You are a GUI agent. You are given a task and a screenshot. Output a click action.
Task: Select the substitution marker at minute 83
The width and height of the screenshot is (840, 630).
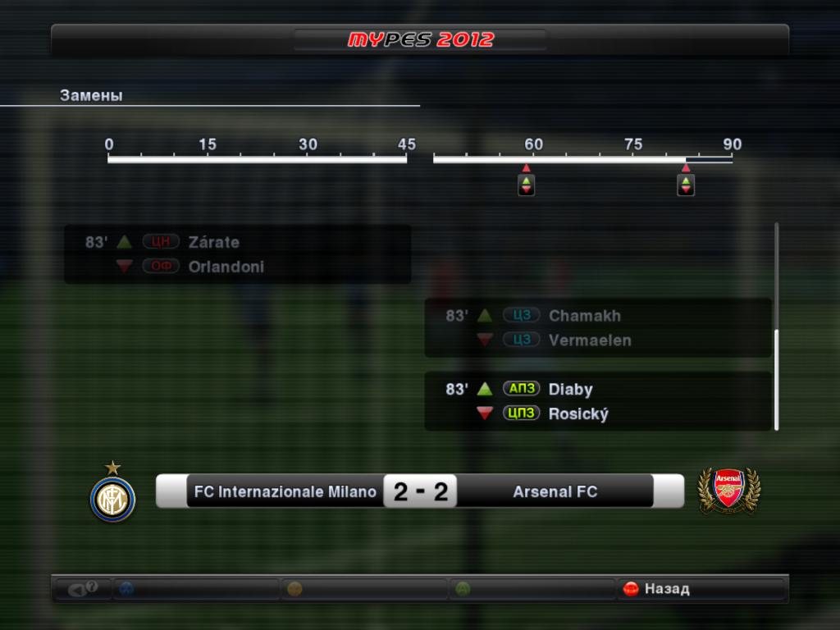tap(686, 185)
